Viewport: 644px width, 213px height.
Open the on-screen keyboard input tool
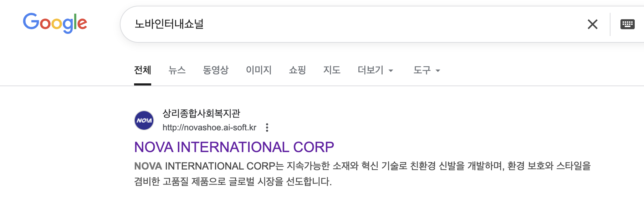coord(627,24)
